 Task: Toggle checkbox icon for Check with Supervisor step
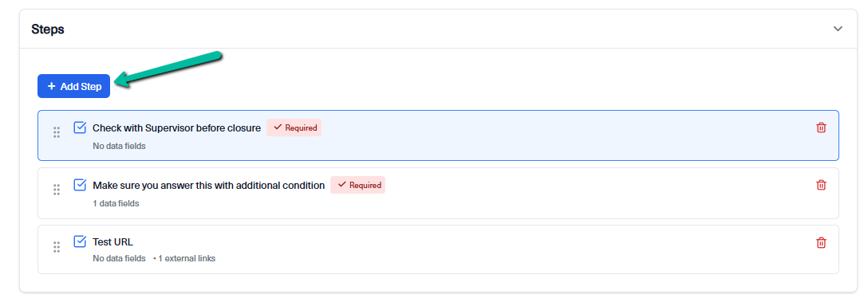coord(81,127)
